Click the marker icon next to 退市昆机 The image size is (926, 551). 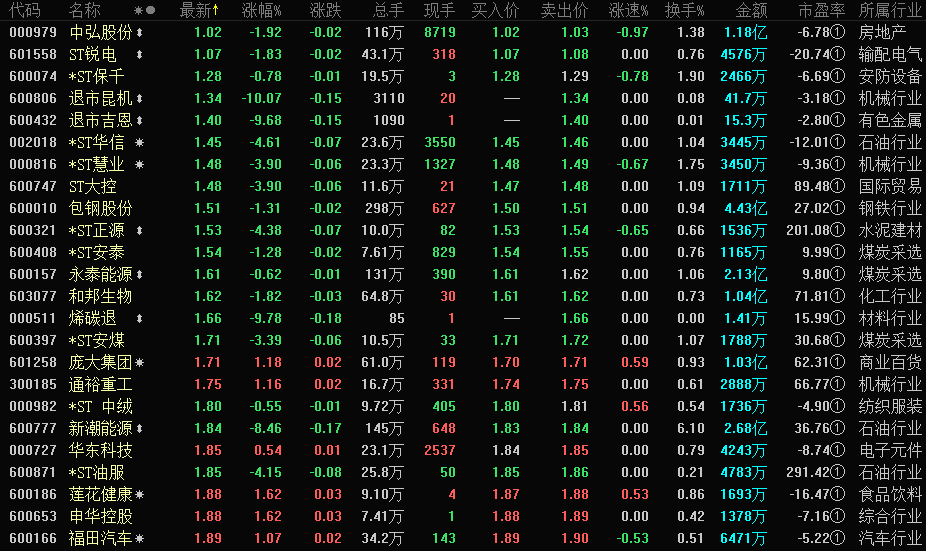click(x=139, y=99)
